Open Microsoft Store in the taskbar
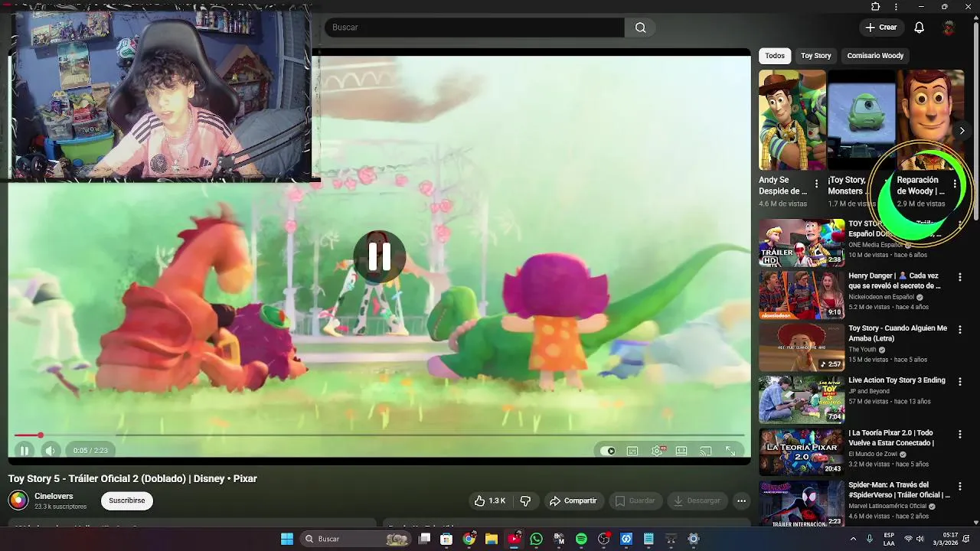 coord(446,539)
